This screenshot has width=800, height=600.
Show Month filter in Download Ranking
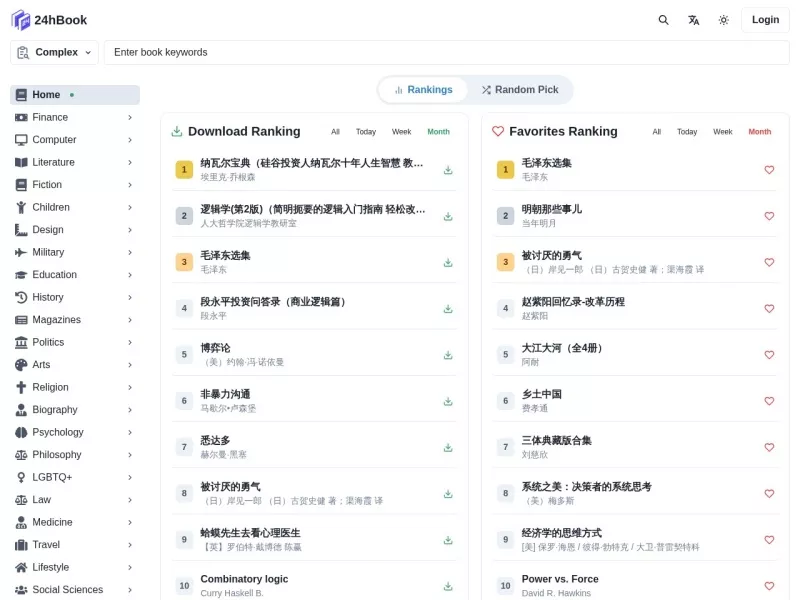[x=438, y=132]
